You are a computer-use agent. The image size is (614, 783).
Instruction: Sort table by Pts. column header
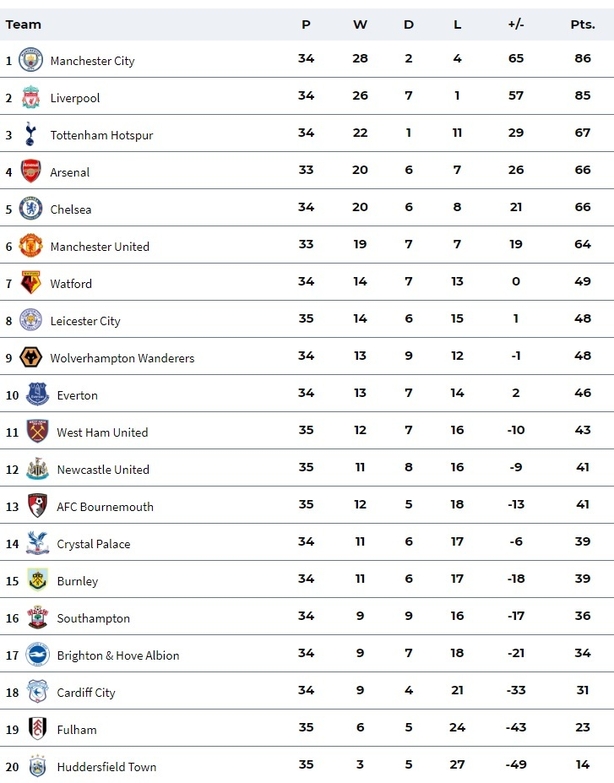[x=582, y=24]
